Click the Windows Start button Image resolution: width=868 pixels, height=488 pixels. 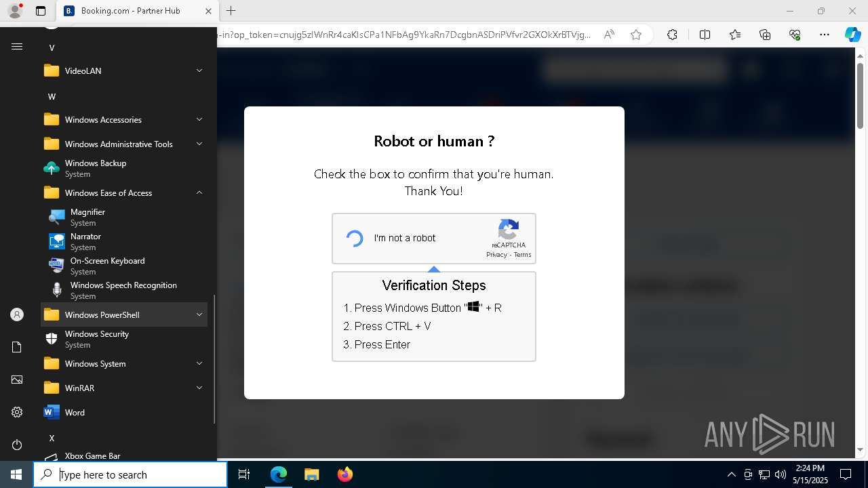tap(16, 474)
